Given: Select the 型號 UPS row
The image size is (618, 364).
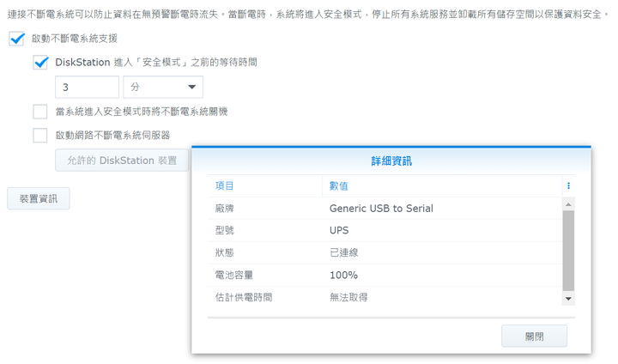Looking at the screenshot, I should [x=385, y=230].
